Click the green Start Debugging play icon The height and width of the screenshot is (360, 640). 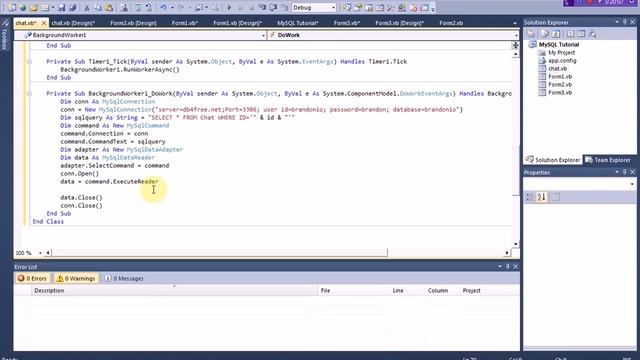point(229,8)
